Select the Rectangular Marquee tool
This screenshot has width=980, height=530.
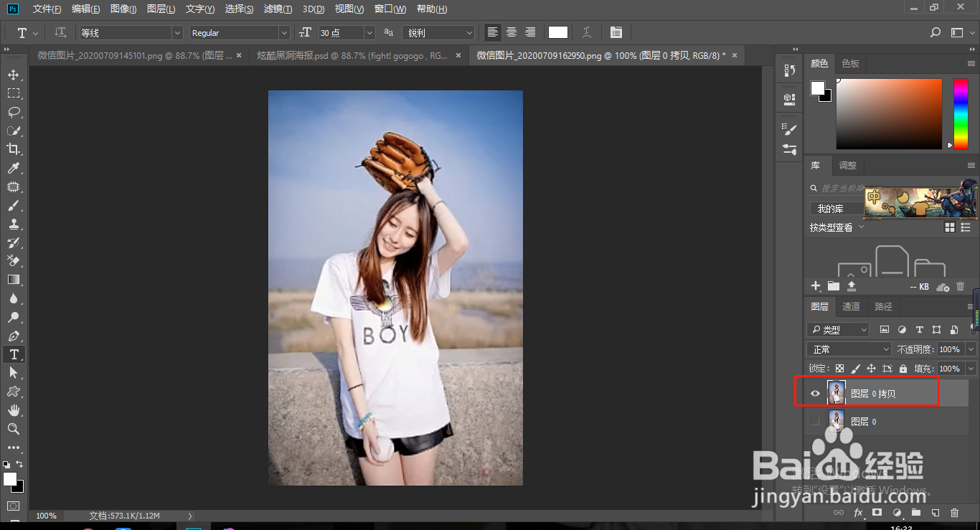[14, 93]
